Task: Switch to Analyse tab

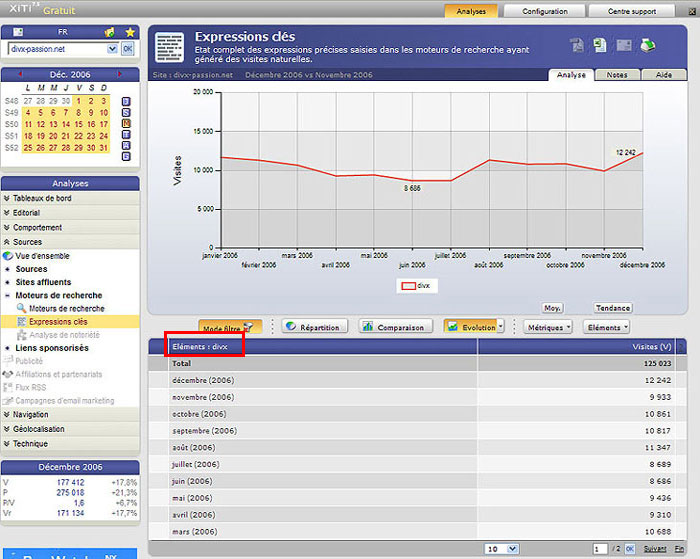Action: [x=571, y=75]
